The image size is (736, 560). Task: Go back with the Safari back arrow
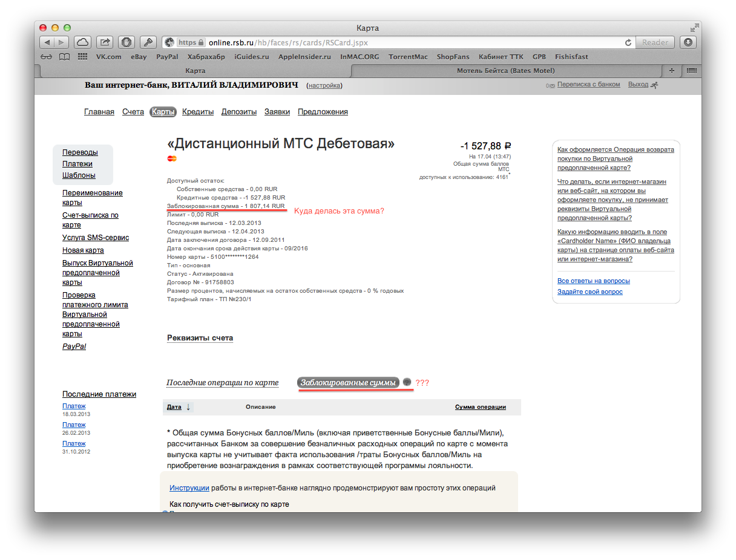pyautogui.click(x=47, y=42)
